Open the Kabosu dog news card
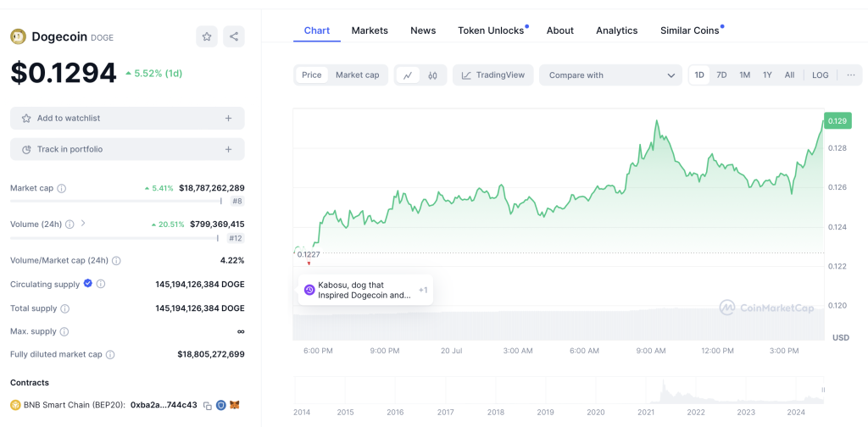Screen dimensions: 868x427 365,290
